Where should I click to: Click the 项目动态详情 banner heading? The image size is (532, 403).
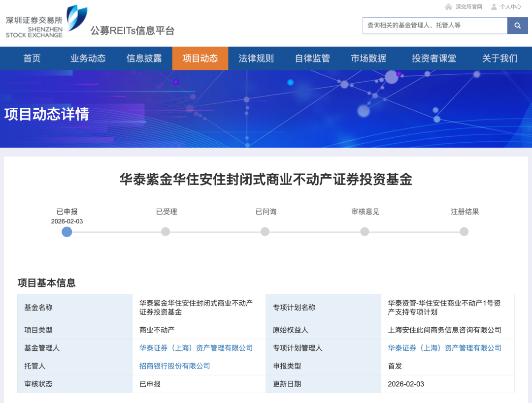tap(46, 114)
